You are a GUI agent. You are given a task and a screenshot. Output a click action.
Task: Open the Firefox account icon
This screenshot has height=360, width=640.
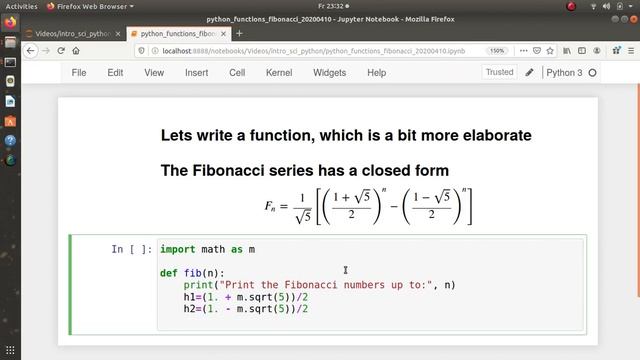coord(597,51)
